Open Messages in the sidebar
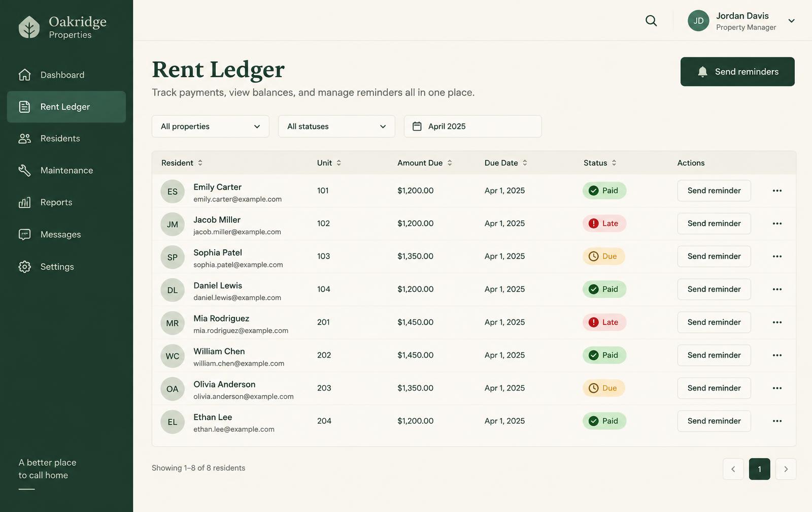The image size is (812, 512). (66, 235)
